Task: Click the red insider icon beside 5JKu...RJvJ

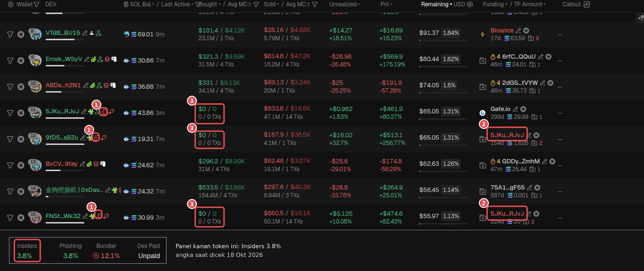Action: point(103,112)
